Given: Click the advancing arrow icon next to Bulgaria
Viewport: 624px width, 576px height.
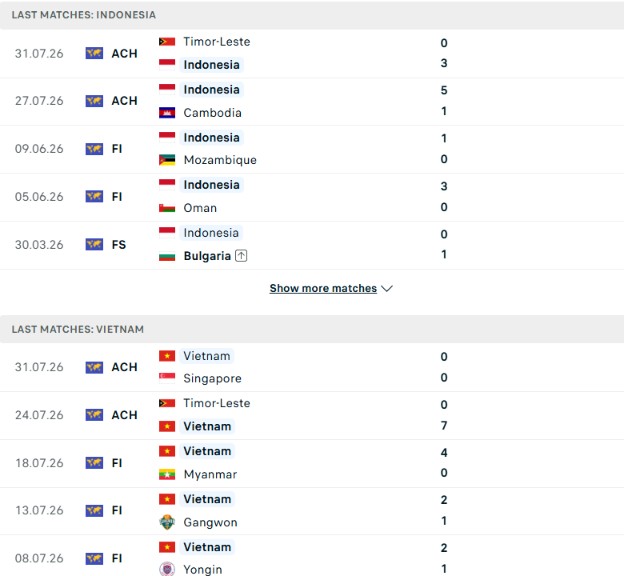Looking at the screenshot, I should [x=241, y=256].
